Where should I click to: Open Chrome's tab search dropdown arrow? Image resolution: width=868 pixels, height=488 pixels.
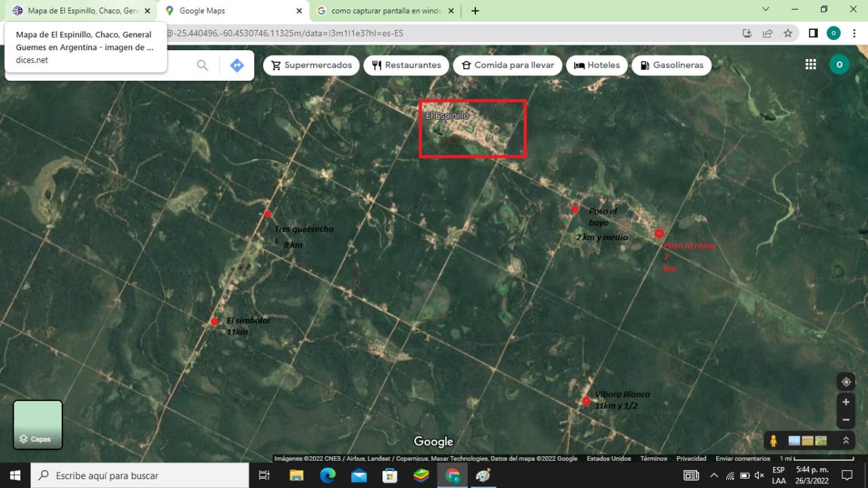pyautogui.click(x=766, y=10)
